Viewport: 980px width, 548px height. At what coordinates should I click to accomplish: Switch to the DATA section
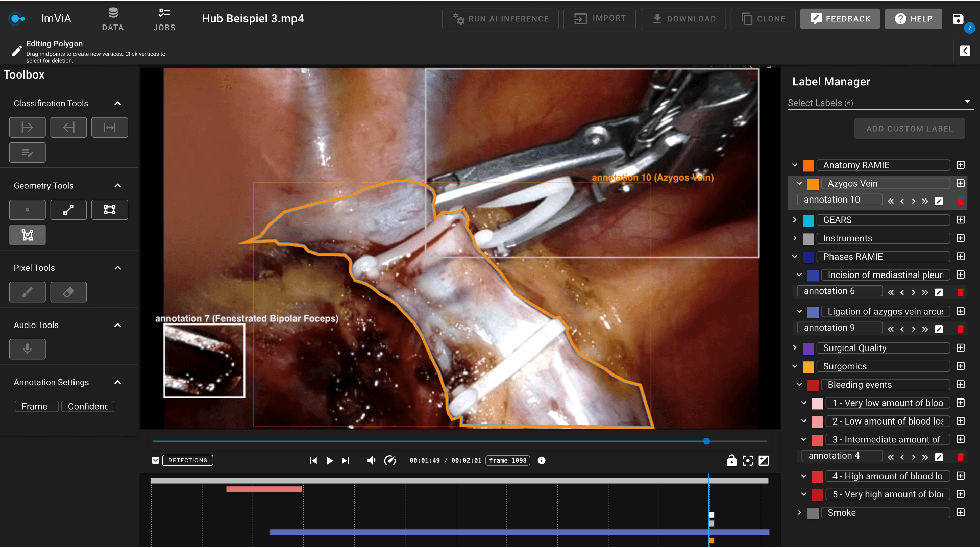coord(113,19)
